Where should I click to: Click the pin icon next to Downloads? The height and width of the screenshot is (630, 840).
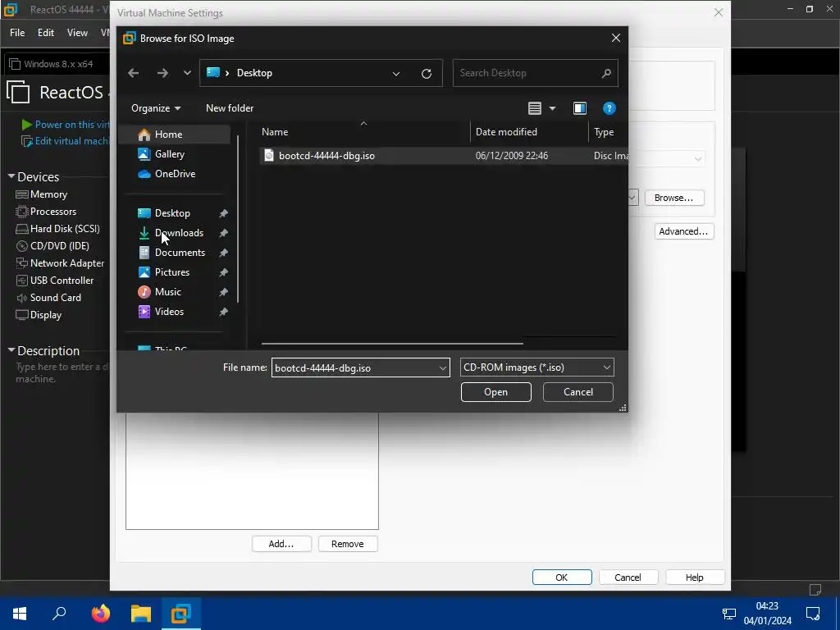[x=223, y=233]
